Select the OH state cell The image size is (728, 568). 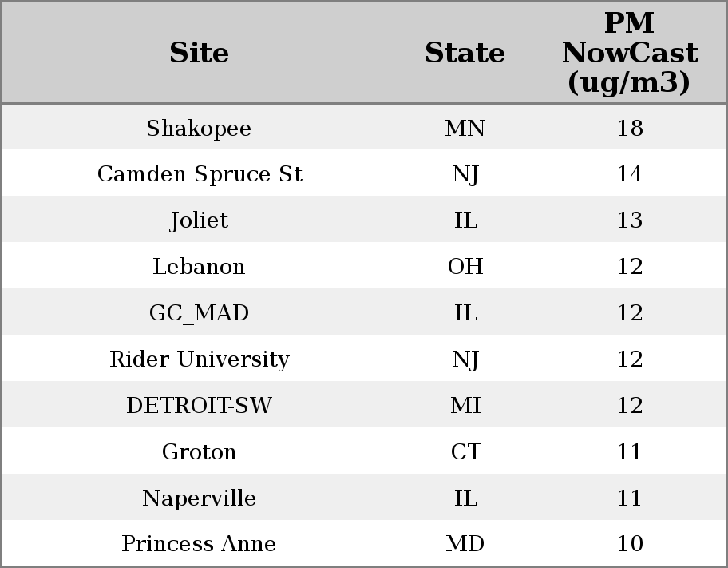pyautogui.click(x=465, y=266)
